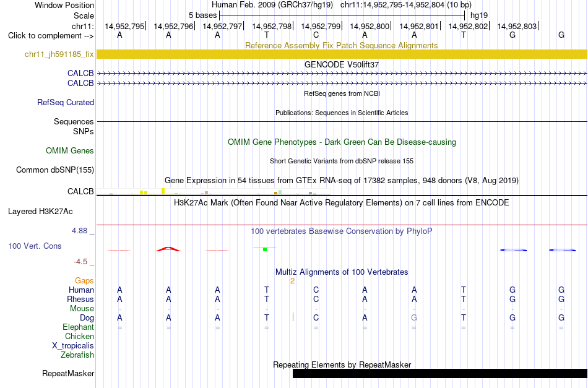Click the chr11_jh591185_fix track label

coord(59,54)
